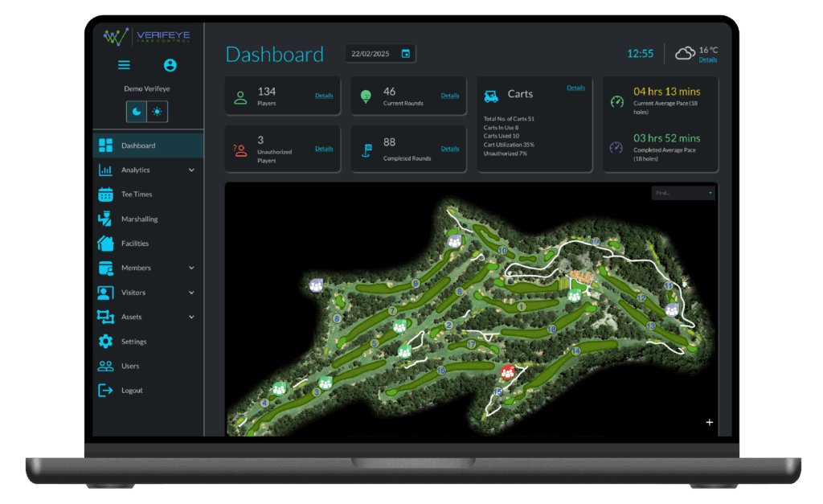Click the calendar icon in date field
Image resolution: width=823 pixels, height=504 pixels.
click(x=406, y=54)
